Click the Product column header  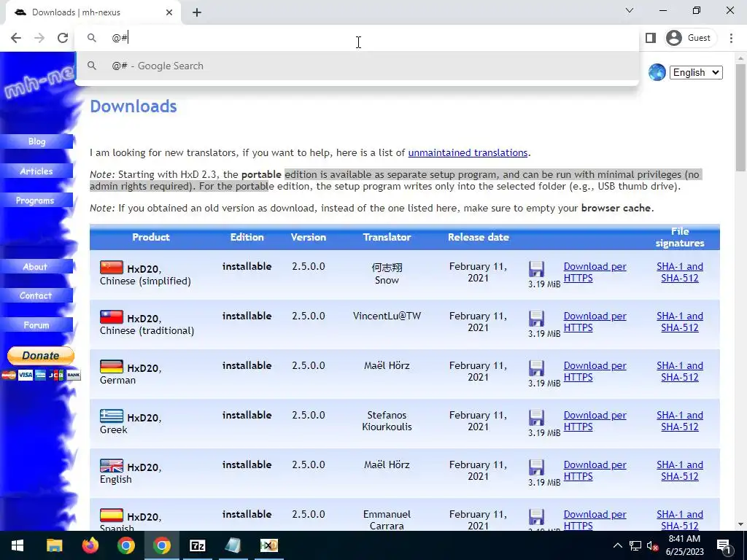pos(151,237)
